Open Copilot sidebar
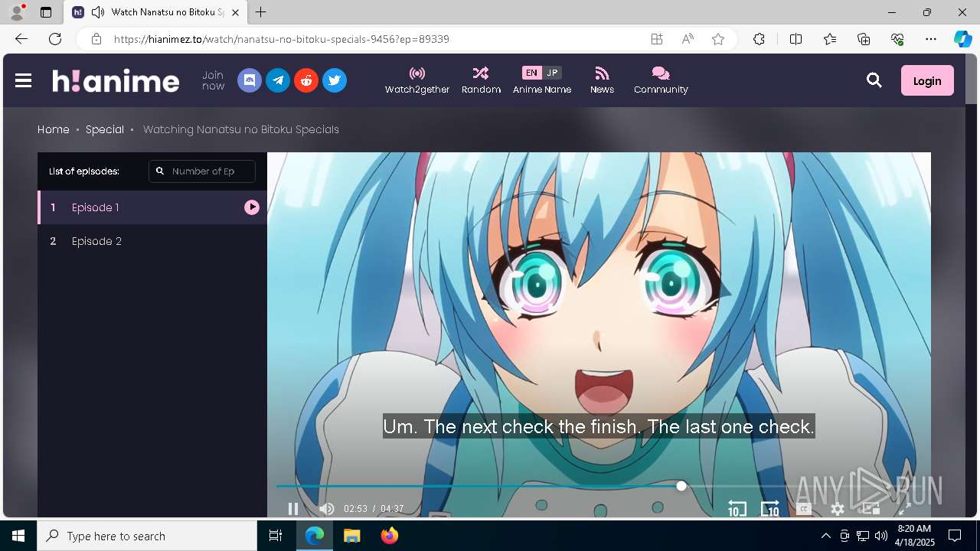This screenshot has width=980, height=551. click(962, 39)
